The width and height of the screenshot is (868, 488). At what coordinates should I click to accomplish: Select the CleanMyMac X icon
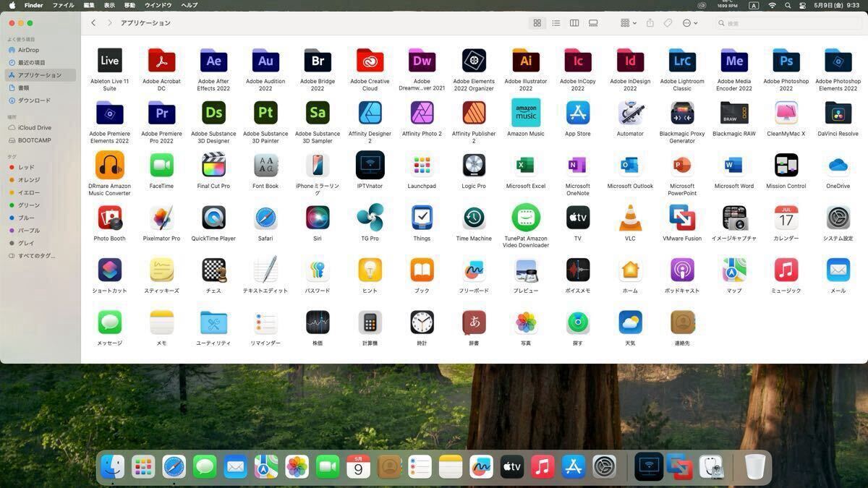point(786,114)
